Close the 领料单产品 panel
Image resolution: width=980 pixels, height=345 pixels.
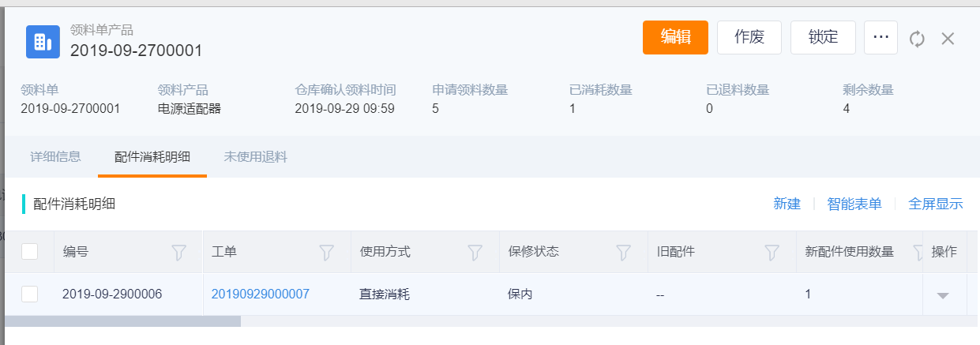coord(948,39)
